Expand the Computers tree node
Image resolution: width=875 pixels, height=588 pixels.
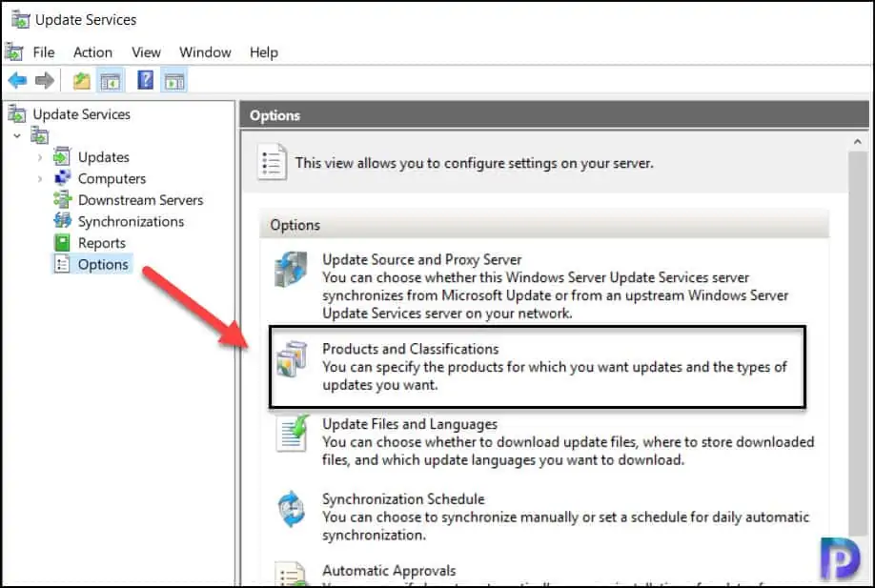coord(40,179)
